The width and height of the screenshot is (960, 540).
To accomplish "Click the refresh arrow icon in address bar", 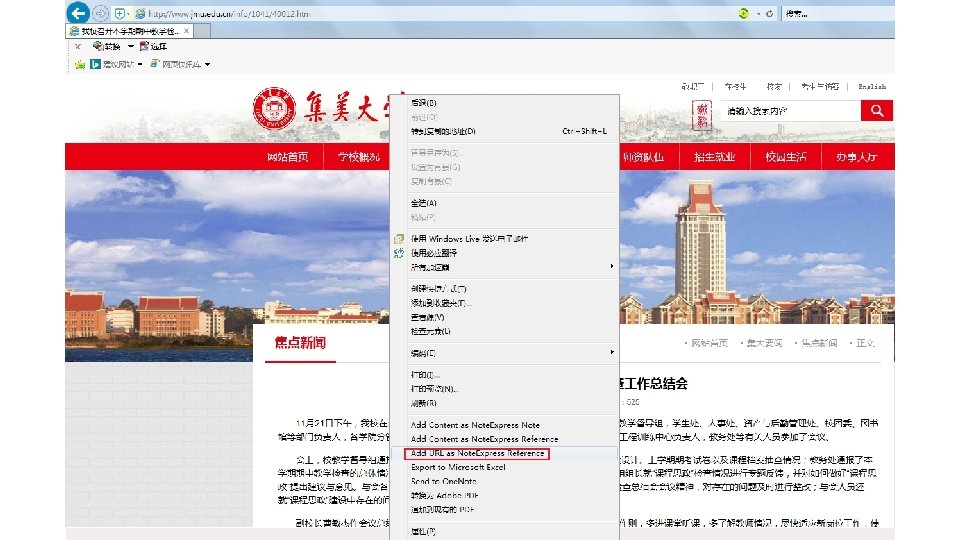I will pyautogui.click(x=770, y=13).
